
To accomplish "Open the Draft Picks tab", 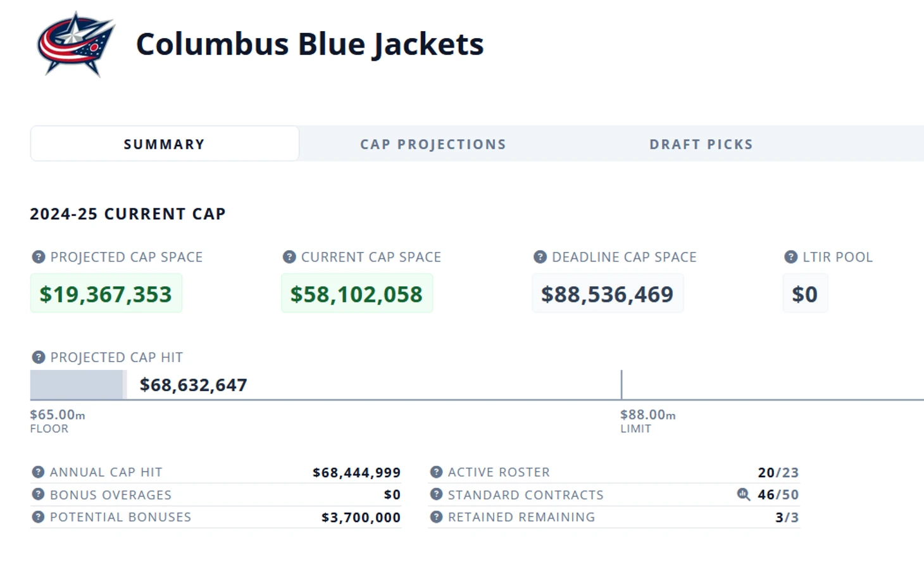I will (701, 144).
